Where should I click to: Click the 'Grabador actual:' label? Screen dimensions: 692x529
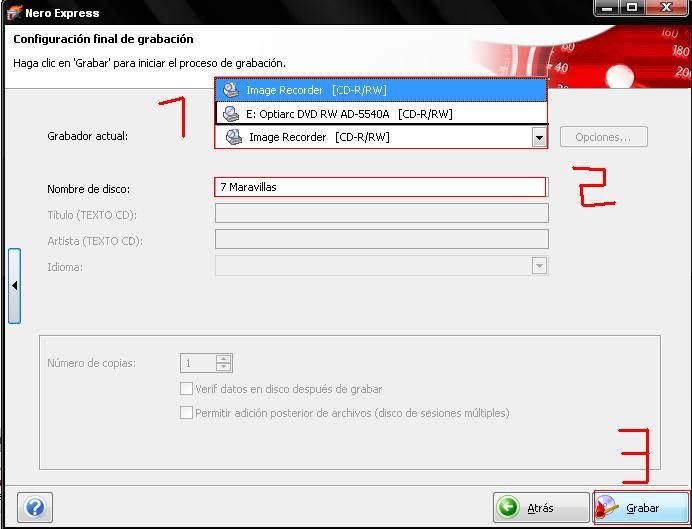tap(87, 136)
